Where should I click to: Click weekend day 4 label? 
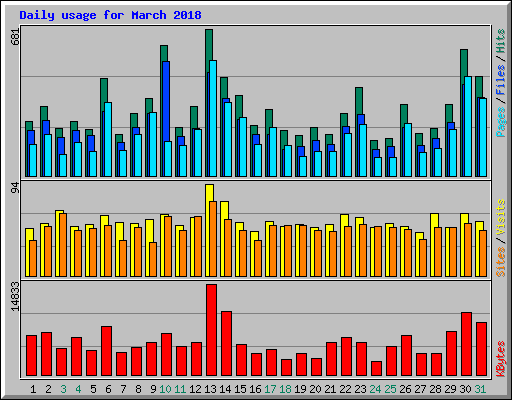78,389
